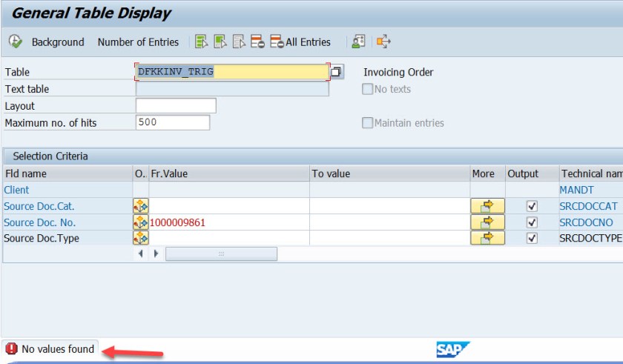623x364 pixels.
Task: Click SRCDOCTYPE technical name
Action: (591, 238)
